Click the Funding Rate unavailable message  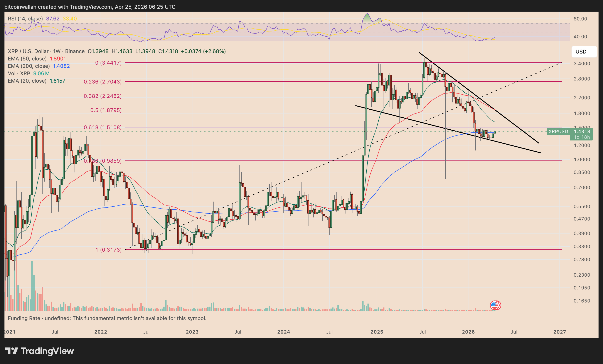pyautogui.click(x=107, y=318)
